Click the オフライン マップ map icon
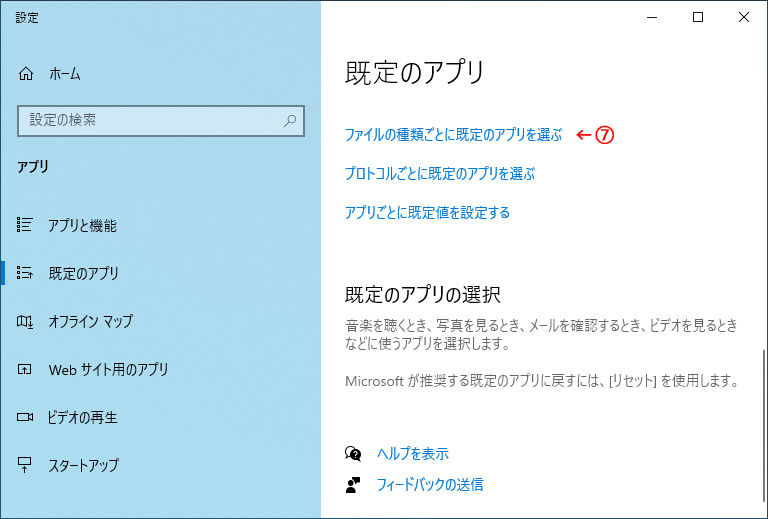768x519 pixels. (24, 321)
